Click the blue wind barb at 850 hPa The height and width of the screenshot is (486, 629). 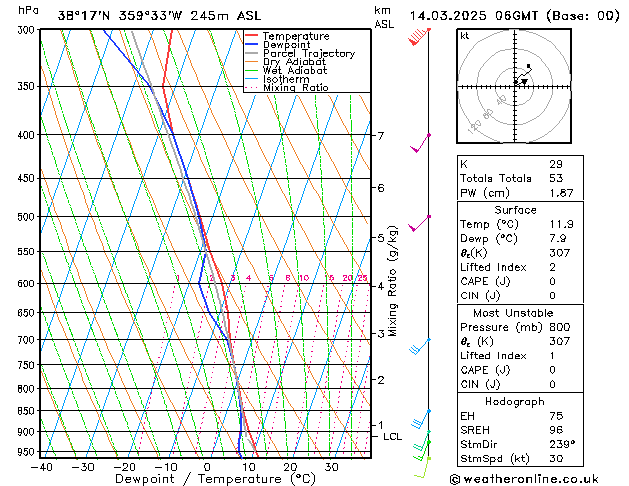[x=422, y=417]
